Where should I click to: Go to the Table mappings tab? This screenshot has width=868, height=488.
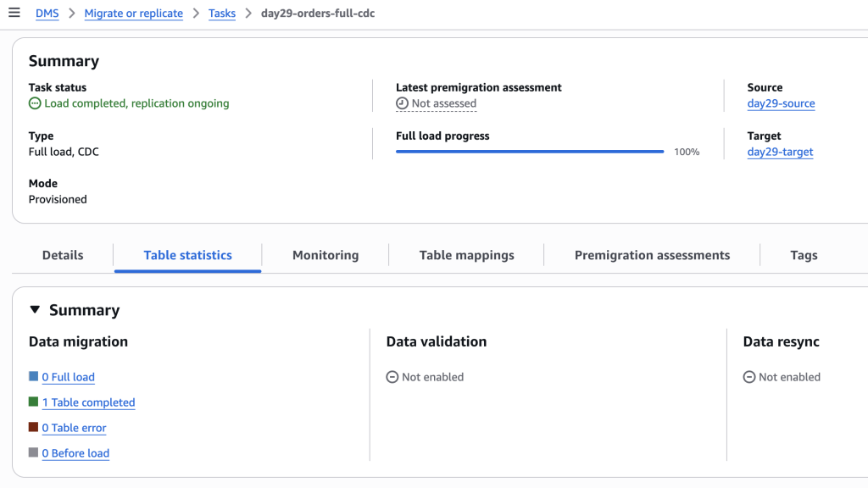tap(467, 255)
